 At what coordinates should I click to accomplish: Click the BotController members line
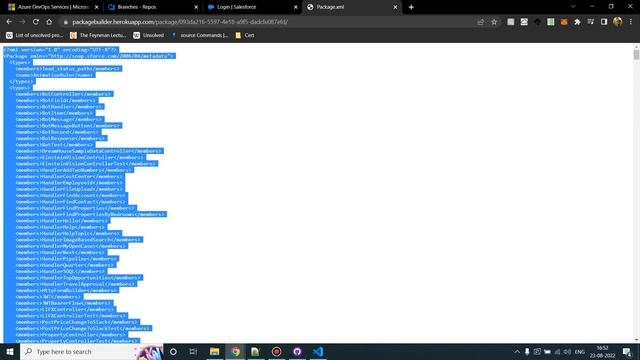(64, 94)
